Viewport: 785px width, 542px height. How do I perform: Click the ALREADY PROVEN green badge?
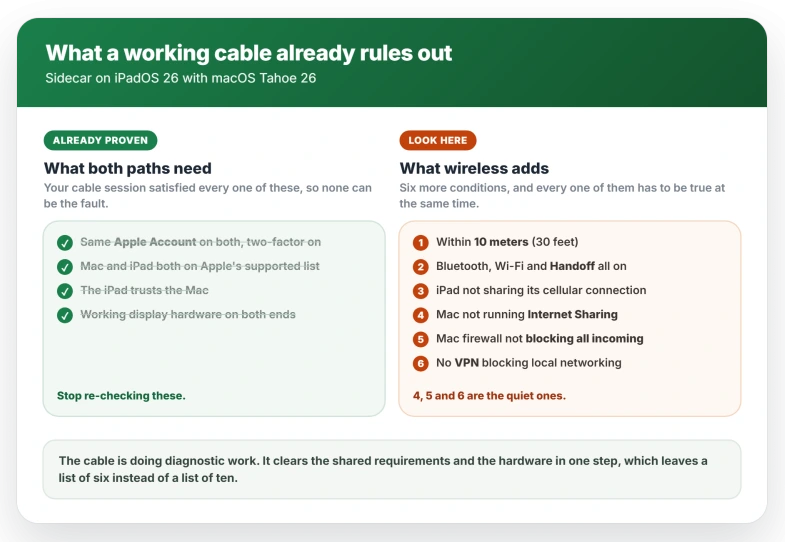(101, 140)
